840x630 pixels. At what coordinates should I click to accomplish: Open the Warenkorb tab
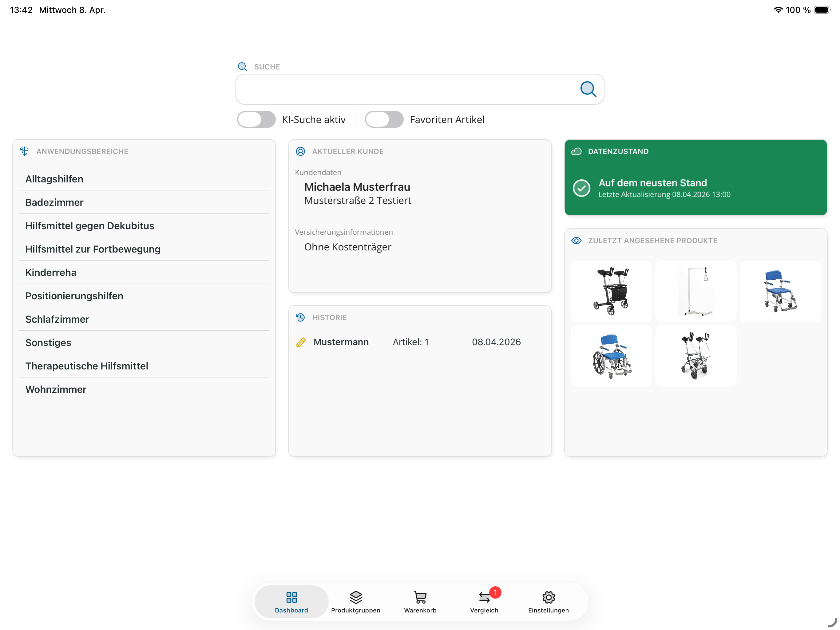(x=420, y=602)
